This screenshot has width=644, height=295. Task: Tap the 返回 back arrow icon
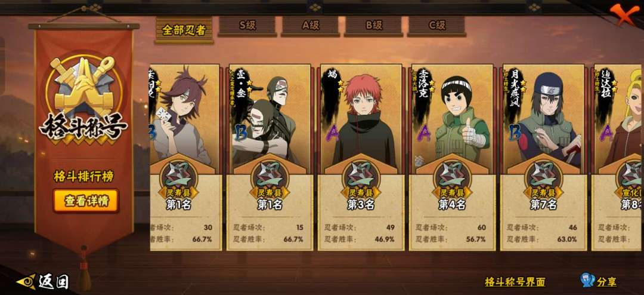tap(26, 281)
